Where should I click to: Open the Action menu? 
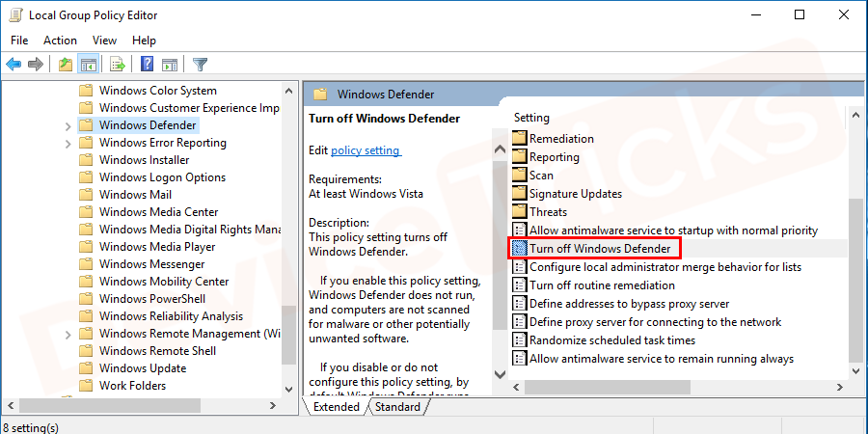[60, 41]
